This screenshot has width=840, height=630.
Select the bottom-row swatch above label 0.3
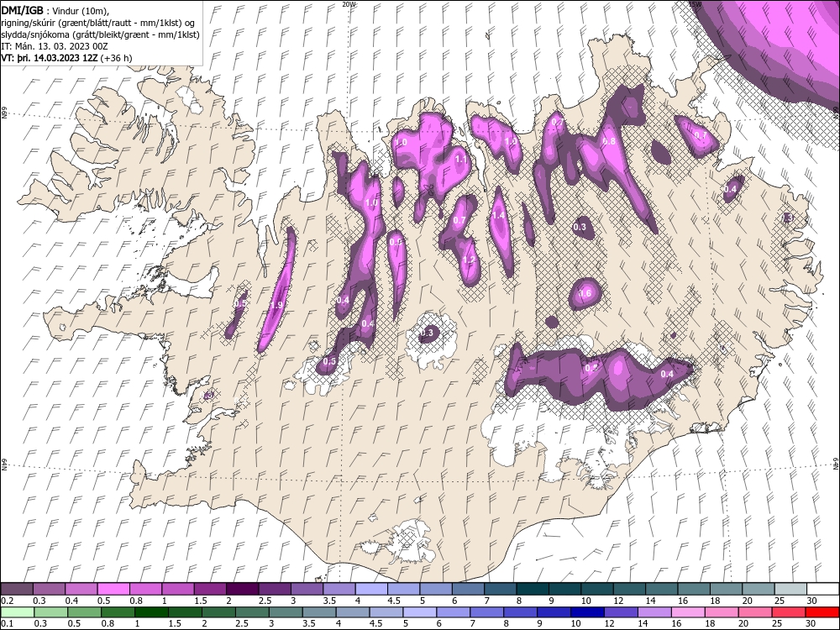tap(51, 612)
